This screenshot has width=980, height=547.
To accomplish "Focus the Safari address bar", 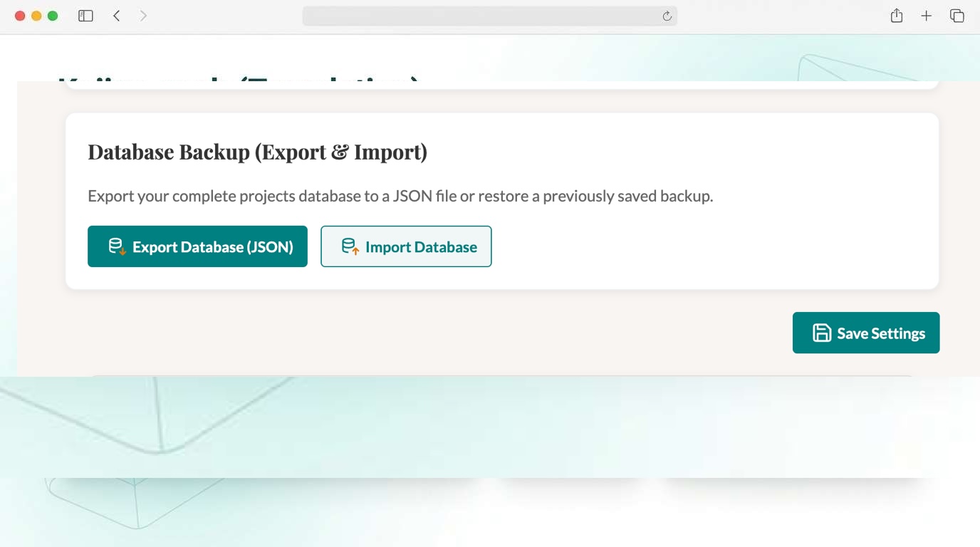I will (489, 16).
